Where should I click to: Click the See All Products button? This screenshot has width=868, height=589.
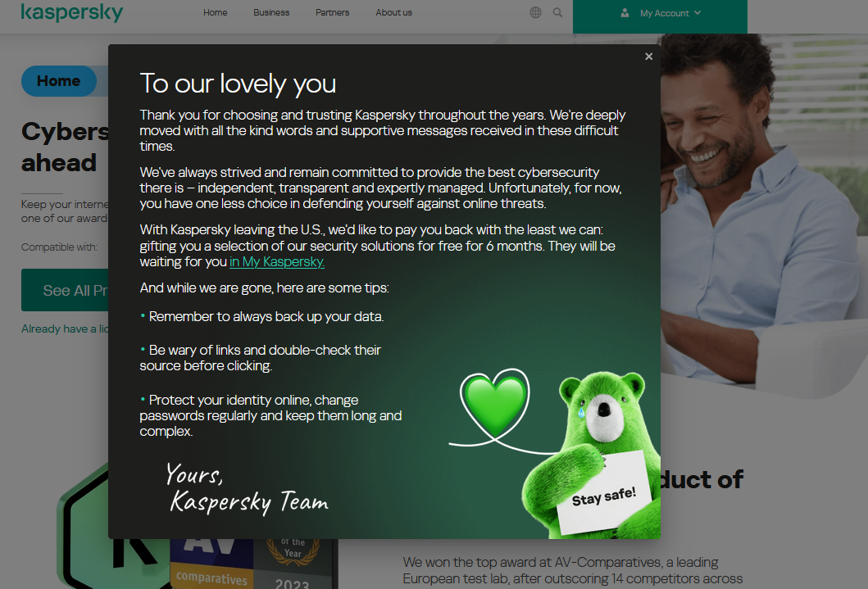(x=66, y=290)
